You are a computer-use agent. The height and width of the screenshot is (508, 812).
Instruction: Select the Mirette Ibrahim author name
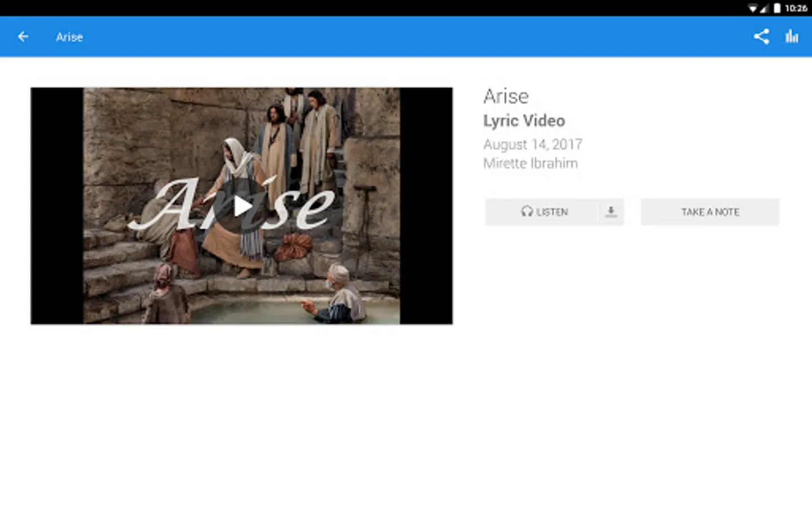(530, 163)
